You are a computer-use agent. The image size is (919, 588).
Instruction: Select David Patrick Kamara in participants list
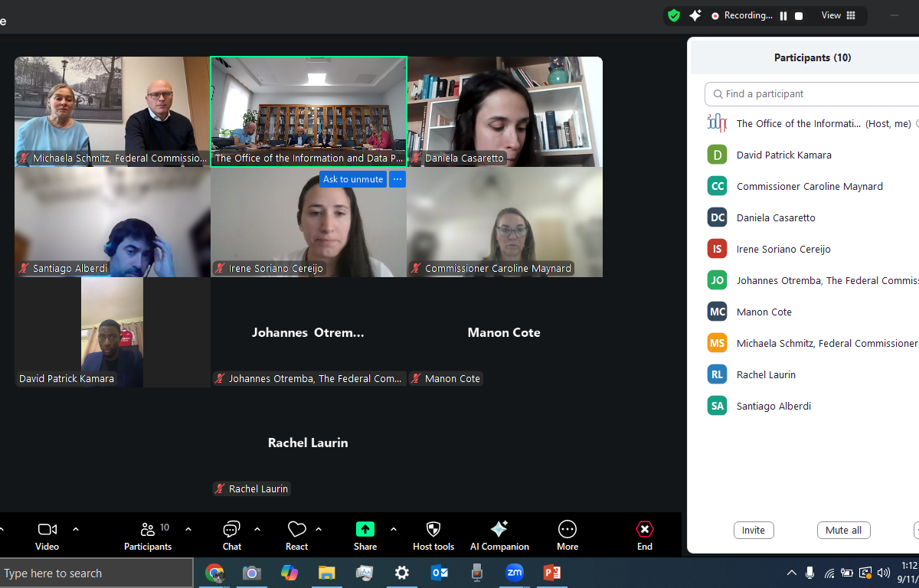(x=783, y=155)
